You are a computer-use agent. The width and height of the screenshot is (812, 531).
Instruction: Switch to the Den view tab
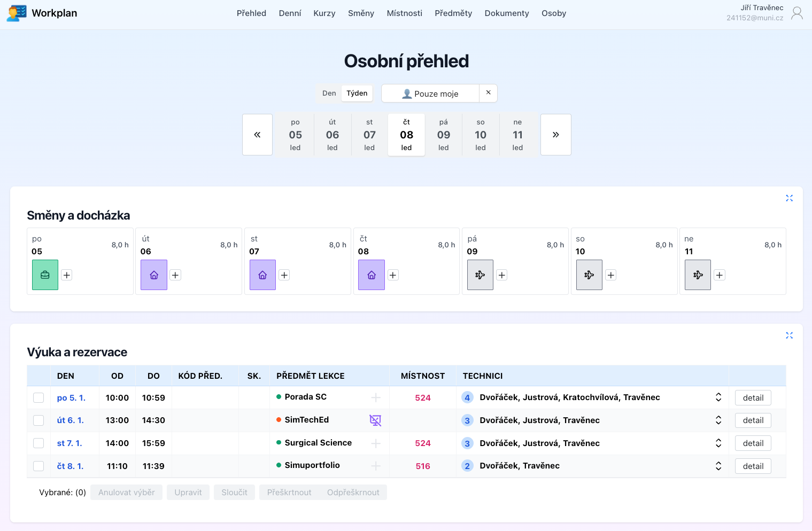[329, 93]
